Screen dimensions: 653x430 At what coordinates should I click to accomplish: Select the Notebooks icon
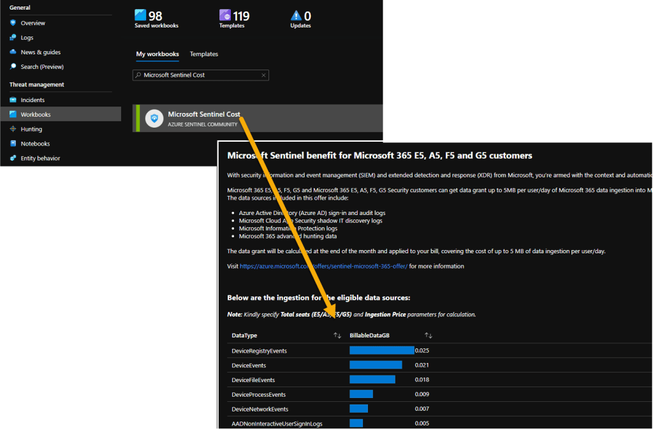13,144
